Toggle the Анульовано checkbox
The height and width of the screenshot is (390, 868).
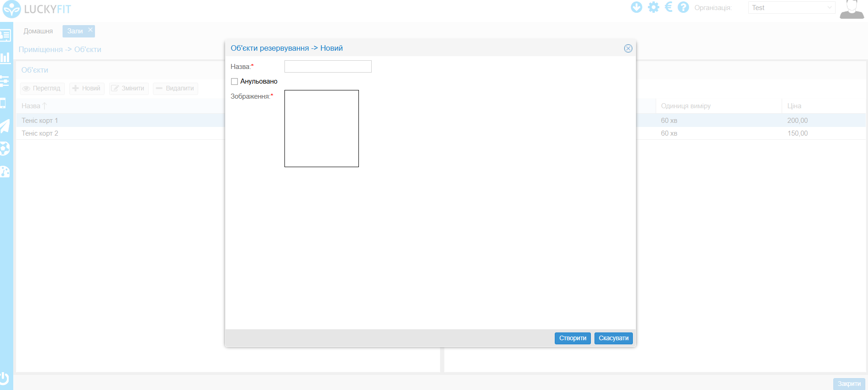click(x=234, y=81)
